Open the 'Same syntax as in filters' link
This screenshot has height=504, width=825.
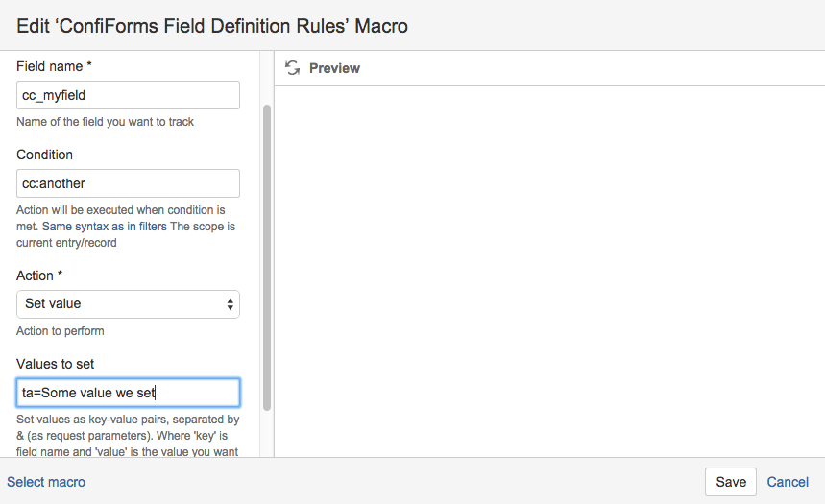104,227
